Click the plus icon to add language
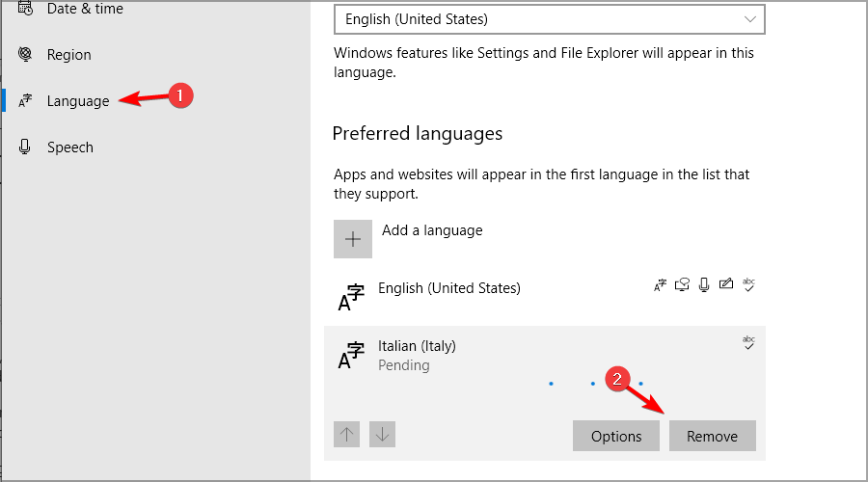868x482 pixels. click(353, 239)
